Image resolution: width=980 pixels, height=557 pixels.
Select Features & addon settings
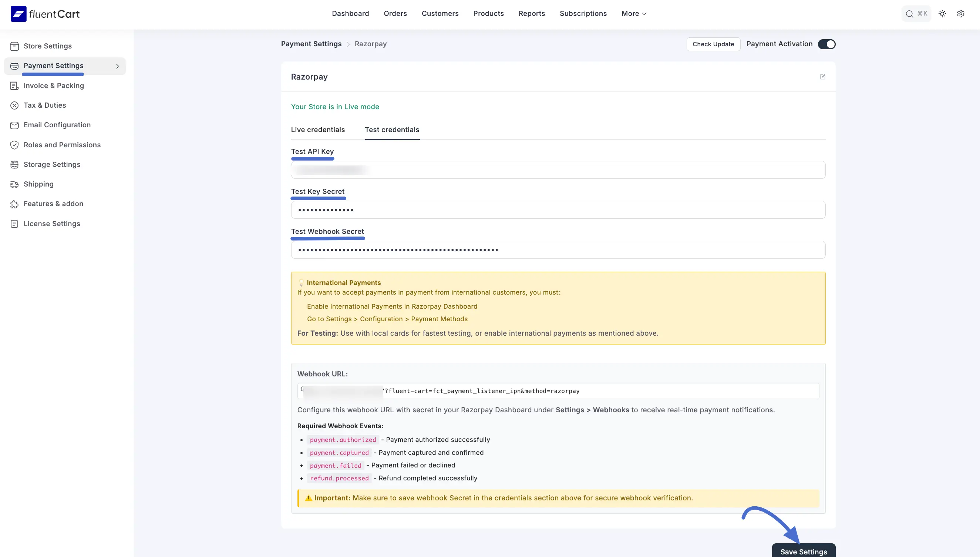pyautogui.click(x=53, y=204)
